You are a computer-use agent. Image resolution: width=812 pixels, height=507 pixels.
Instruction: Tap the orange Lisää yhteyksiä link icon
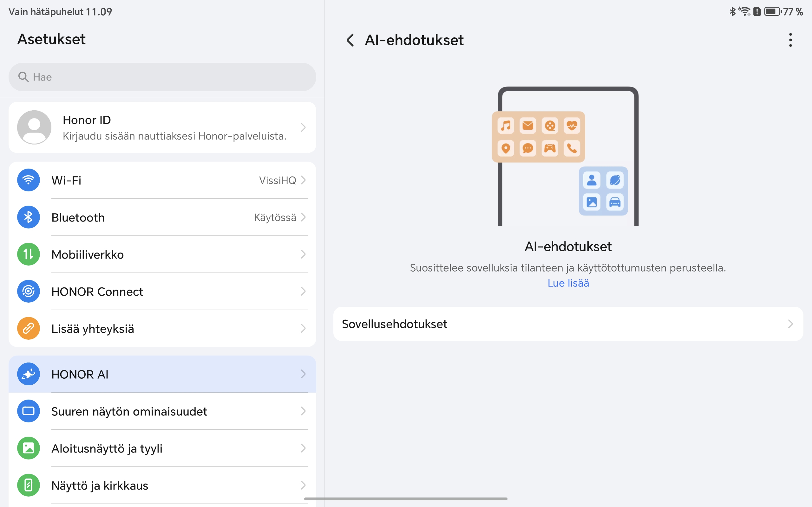coord(29,328)
